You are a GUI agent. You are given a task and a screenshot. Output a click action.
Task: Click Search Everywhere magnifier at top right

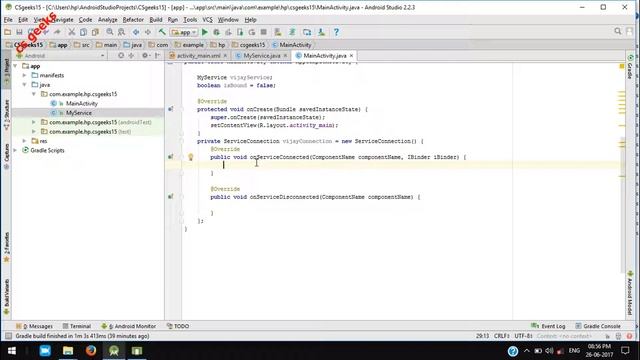[618, 31]
